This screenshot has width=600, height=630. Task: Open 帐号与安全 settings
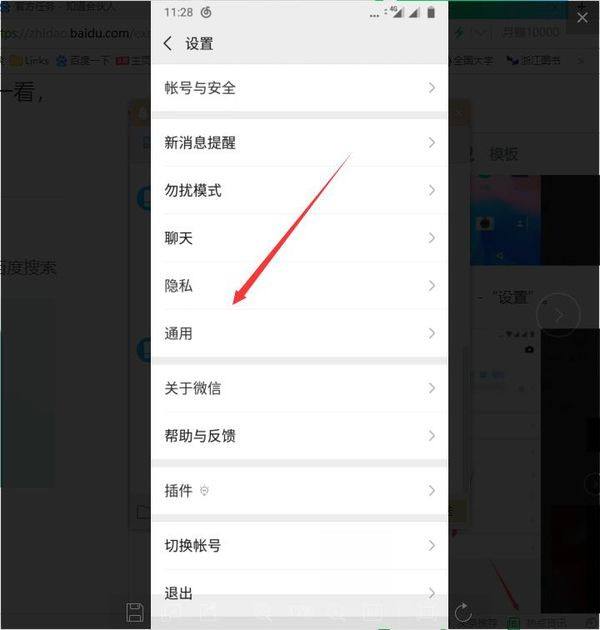click(300, 88)
